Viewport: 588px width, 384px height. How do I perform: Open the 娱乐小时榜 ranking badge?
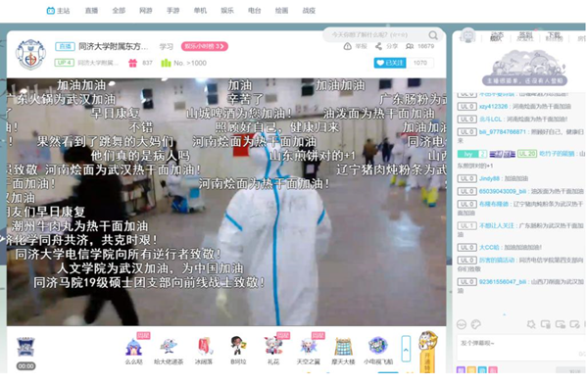point(205,46)
